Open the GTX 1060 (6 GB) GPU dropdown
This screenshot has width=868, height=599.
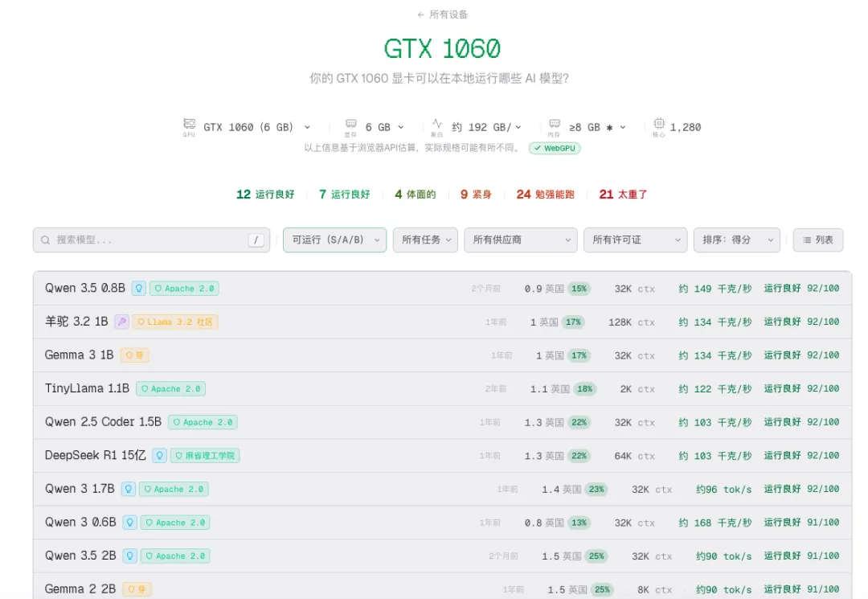point(257,127)
